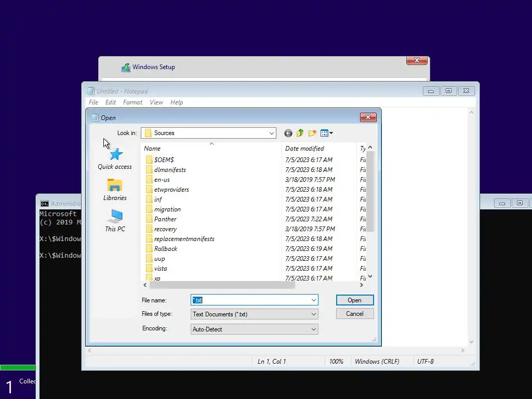Select This PC in the places bar
The width and height of the screenshot is (532, 399).
[115, 220]
